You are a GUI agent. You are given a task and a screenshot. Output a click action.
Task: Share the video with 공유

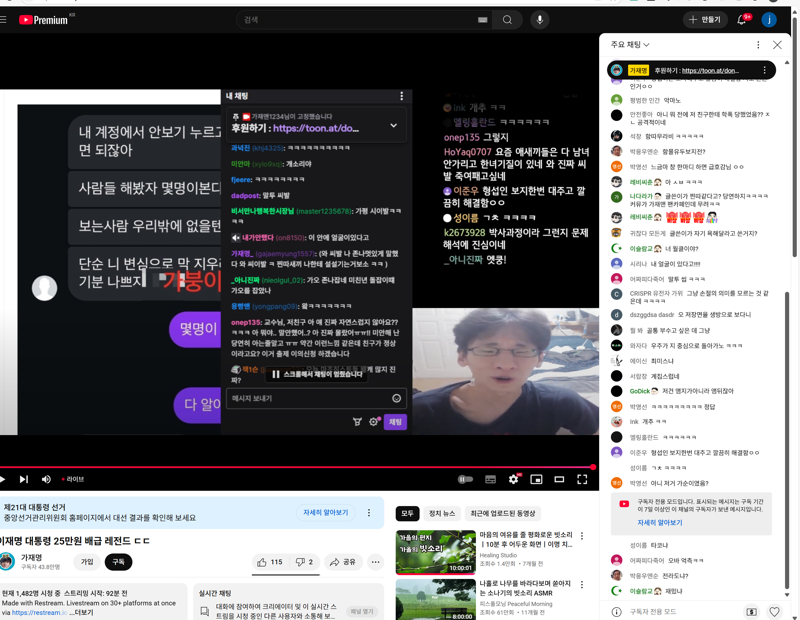pyautogui.click(x=343, y=562)
